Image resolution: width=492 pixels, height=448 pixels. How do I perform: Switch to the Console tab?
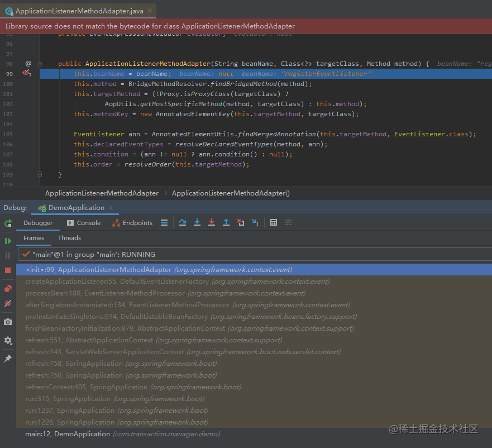point(84,223)
